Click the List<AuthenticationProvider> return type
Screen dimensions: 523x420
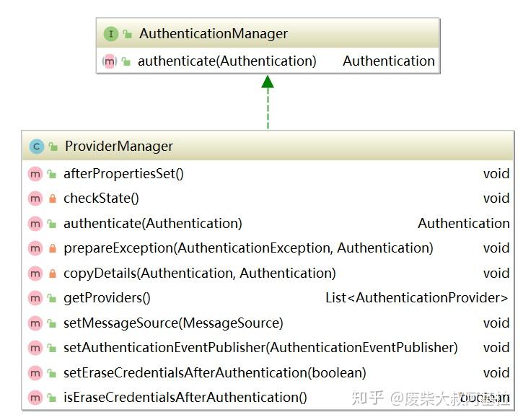417,298
